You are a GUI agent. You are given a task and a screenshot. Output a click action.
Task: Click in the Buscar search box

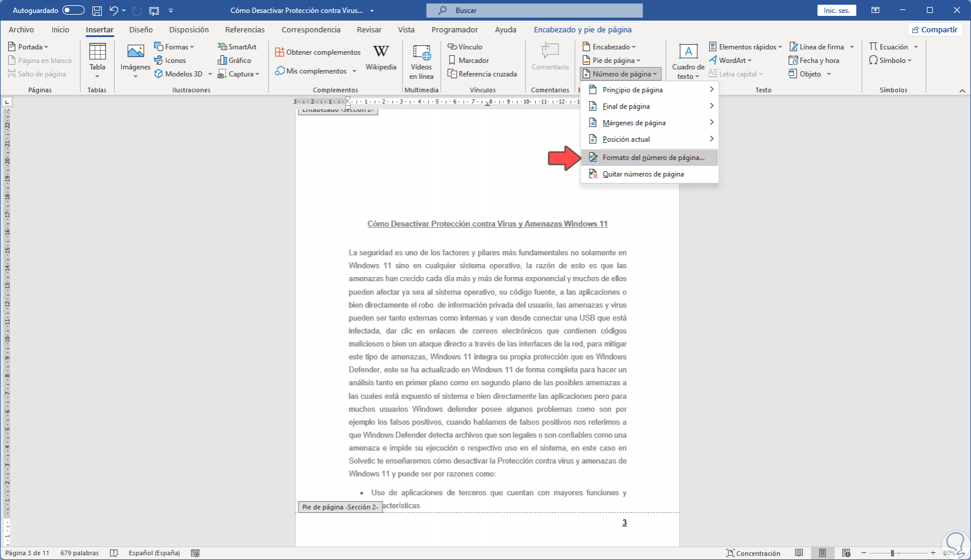(x=534, y=11)
